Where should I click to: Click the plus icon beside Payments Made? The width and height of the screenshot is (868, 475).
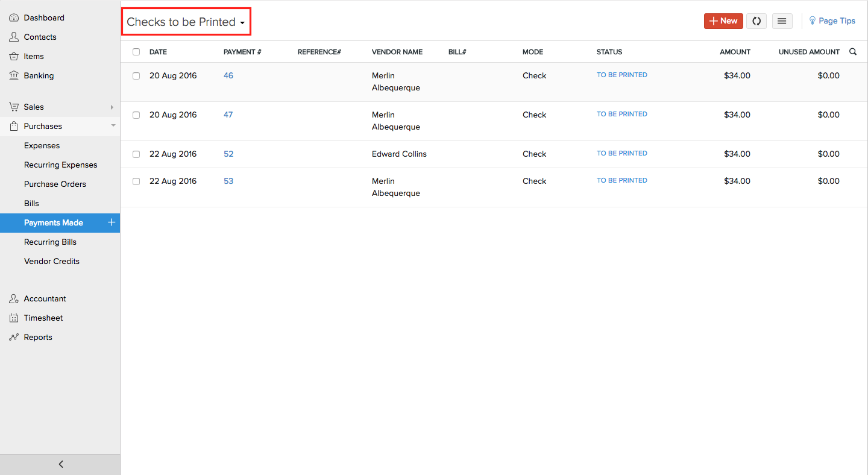(x=111, y=222)
